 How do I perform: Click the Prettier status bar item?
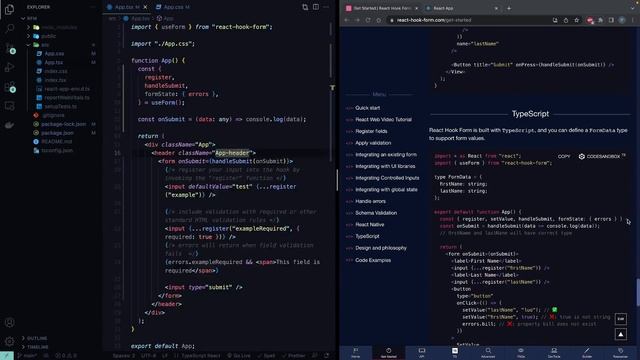click(294, 356)
